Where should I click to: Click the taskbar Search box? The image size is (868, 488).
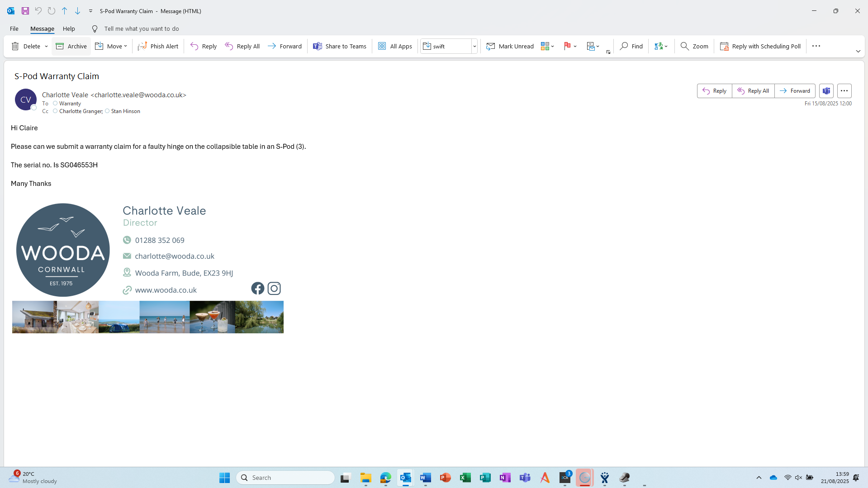[x=285, y=478]
